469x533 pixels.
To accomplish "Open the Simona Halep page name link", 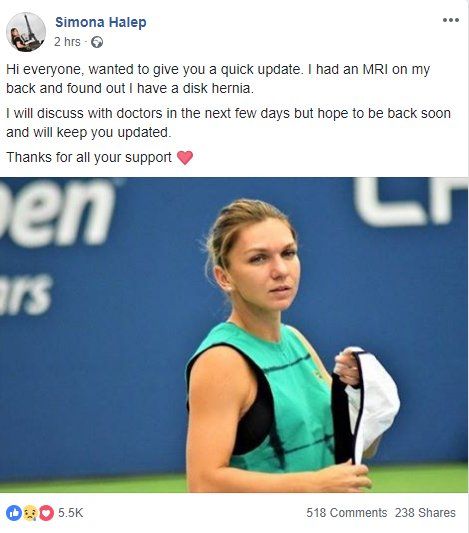I will 101,22.
